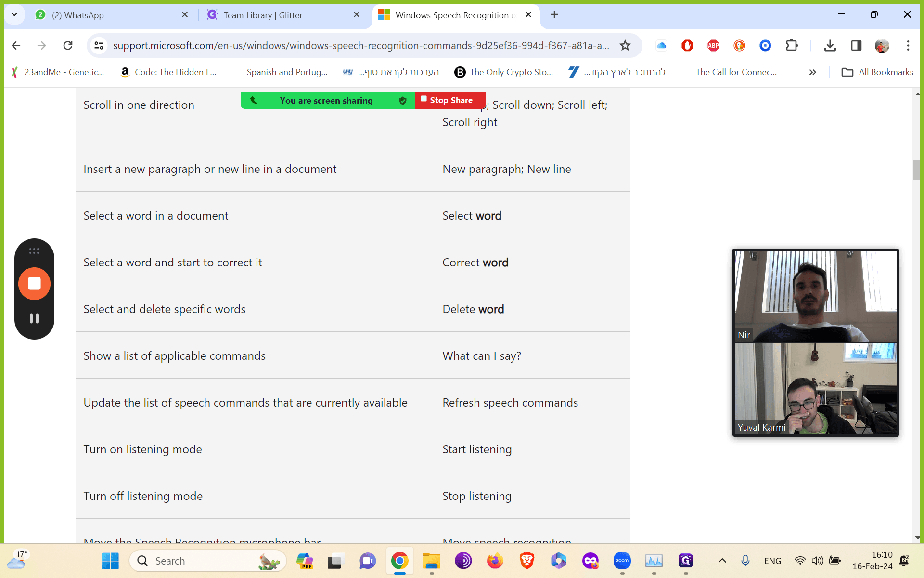Screen dimensions: 924x578
Task: Show hidden system tray icons
Action: [722, 561]
